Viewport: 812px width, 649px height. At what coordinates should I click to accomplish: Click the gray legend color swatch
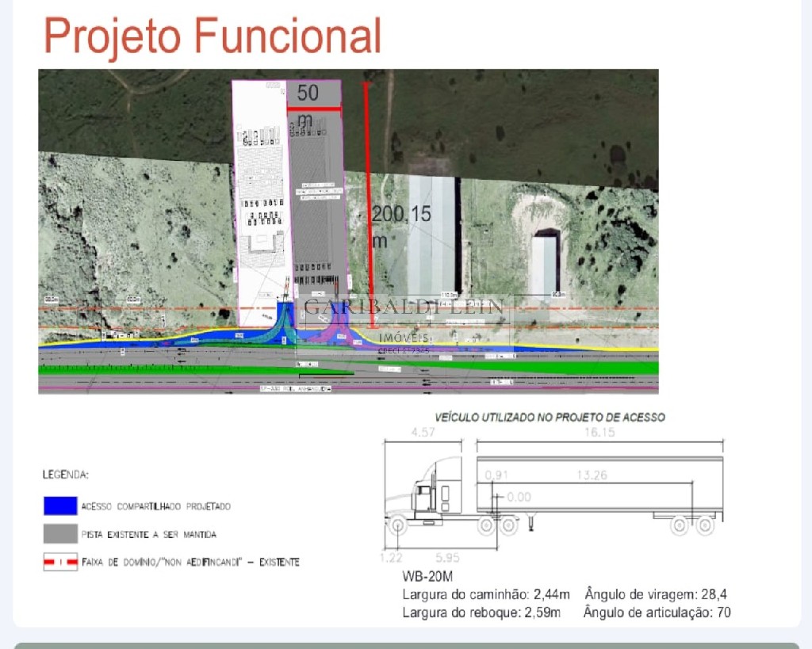[60, 533]
